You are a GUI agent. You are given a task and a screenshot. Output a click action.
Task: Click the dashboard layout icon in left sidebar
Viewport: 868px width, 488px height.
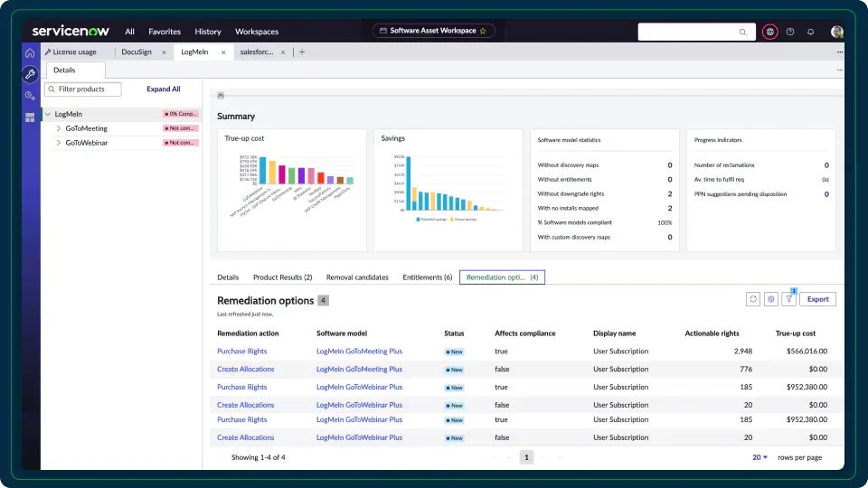coord(30,117)
